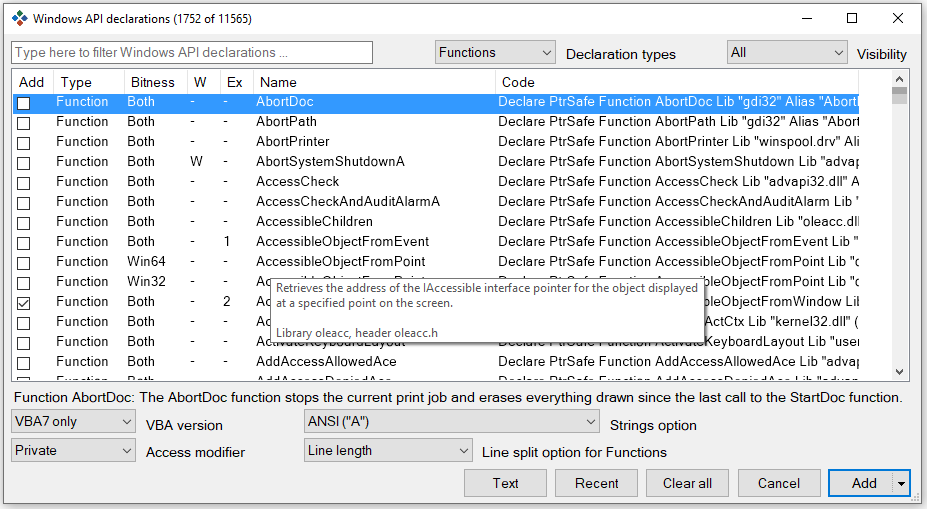Image resolution: width=927 pixels, height=509 pixels.
Task: Click the app icon in the title bar
Action: click(x=20, y=18)
